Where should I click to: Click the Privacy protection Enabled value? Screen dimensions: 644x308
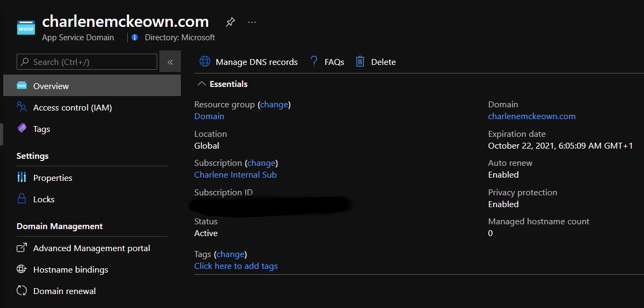503,204
